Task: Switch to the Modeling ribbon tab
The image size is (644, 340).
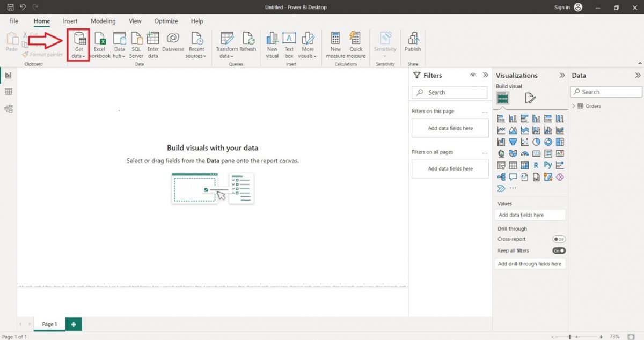Action: click(103, 21)
